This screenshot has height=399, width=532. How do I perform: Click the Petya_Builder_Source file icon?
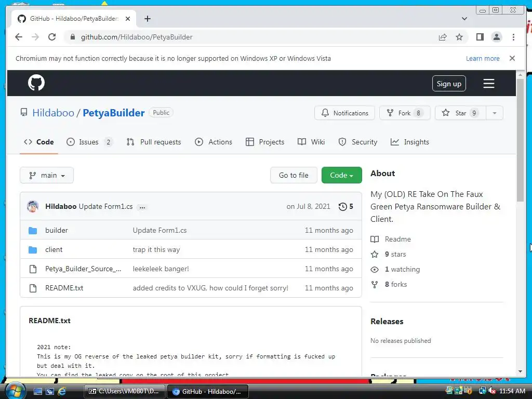point(33,269)
